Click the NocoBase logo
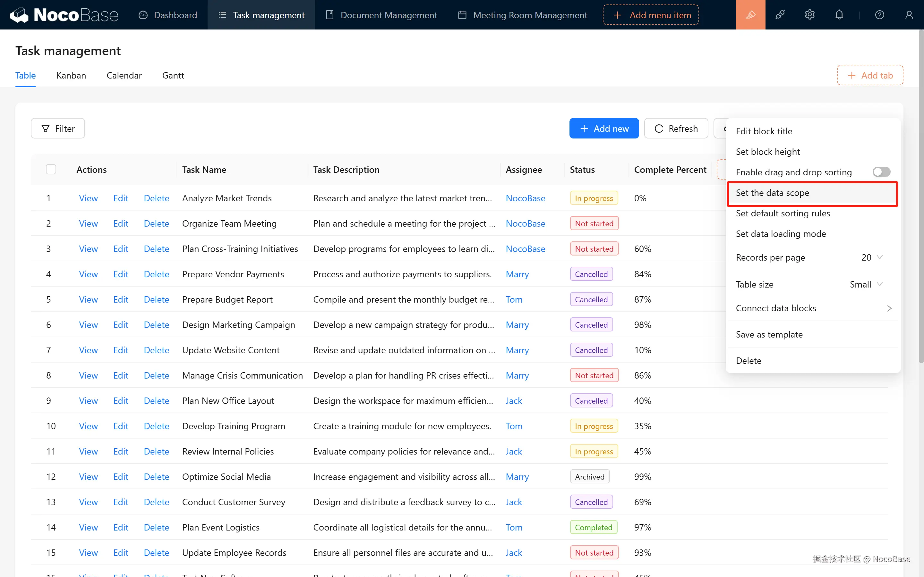924x577 pixels. (x=64, y=15)
